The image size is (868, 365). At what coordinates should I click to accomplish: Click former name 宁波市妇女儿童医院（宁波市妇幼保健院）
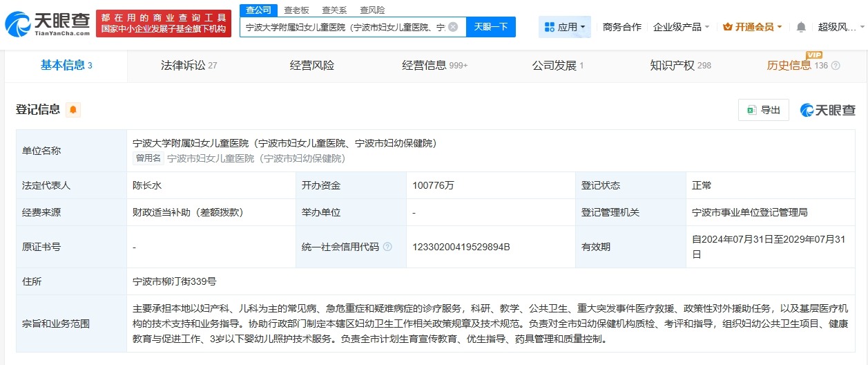[x=256, y=158]
